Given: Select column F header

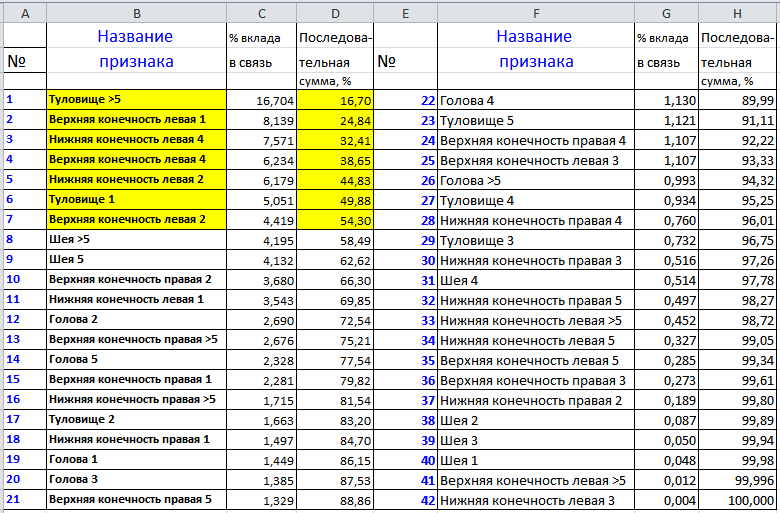Looking at the screenshot, I should coord(536,13).
